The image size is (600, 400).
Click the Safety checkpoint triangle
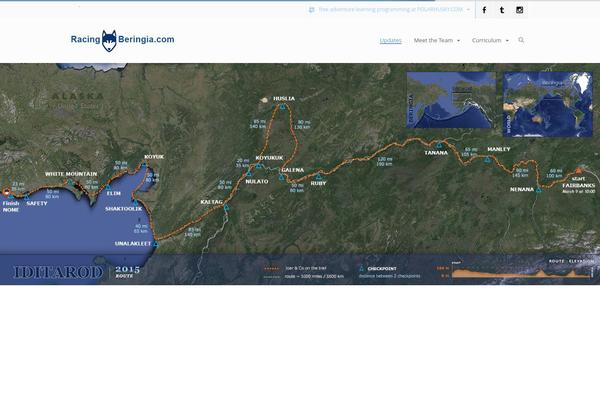[x=26, y=197]
